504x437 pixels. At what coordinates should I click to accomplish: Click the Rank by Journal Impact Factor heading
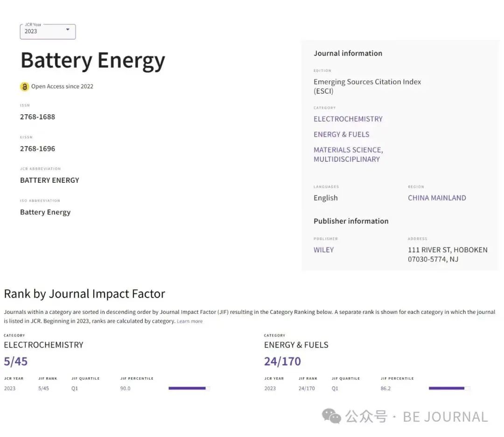(84, 294)
